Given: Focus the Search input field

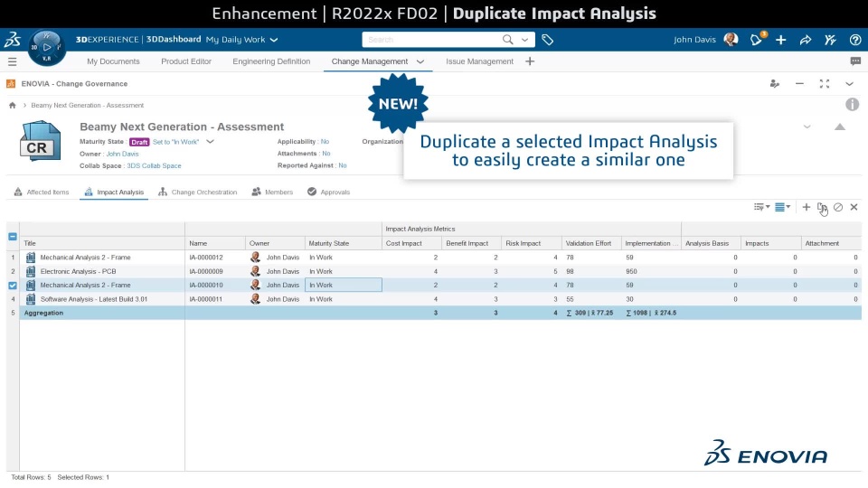Looking at the screenshot, I should [432, 40].
